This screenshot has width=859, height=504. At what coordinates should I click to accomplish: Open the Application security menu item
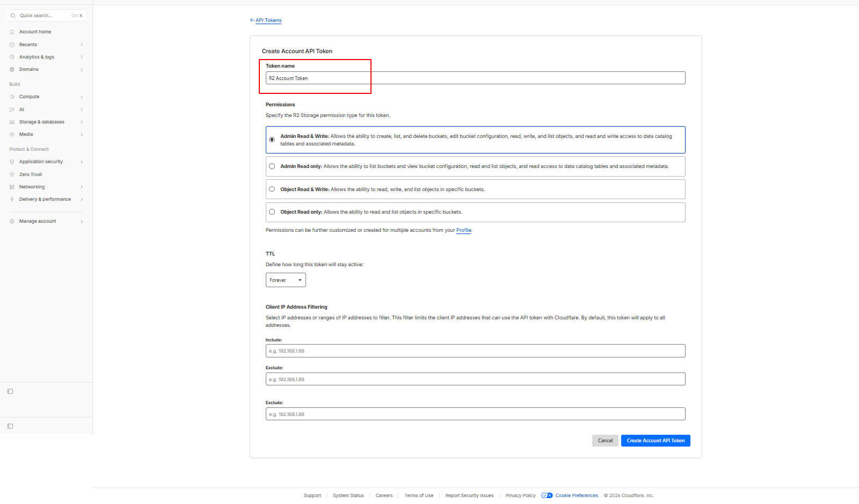[41, 162]
